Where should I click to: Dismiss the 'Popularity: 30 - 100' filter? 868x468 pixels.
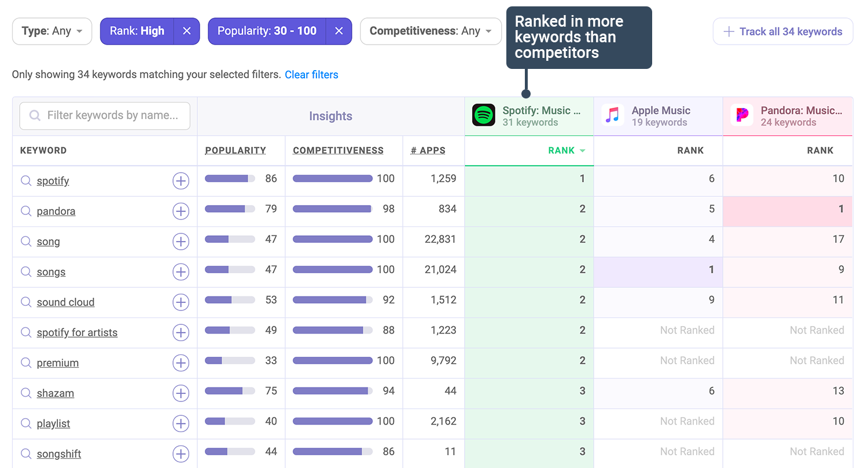(x=339, y=31)
